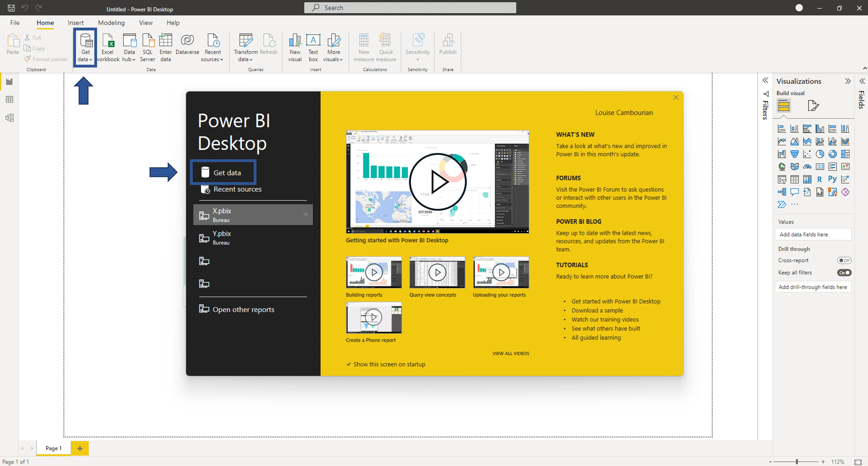Toggle Cross-report drill through switch
The image size is (868, 466).
[844, 260]
